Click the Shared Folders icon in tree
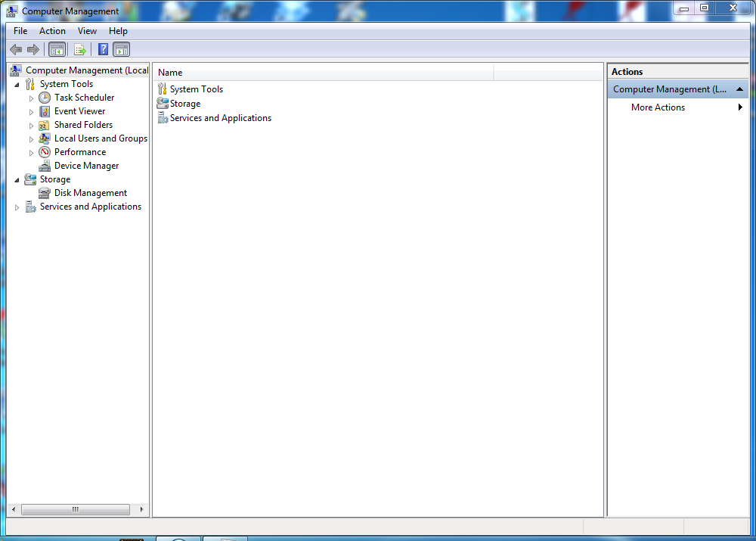This screenshot has height=541, width=756. click(44, 126)
